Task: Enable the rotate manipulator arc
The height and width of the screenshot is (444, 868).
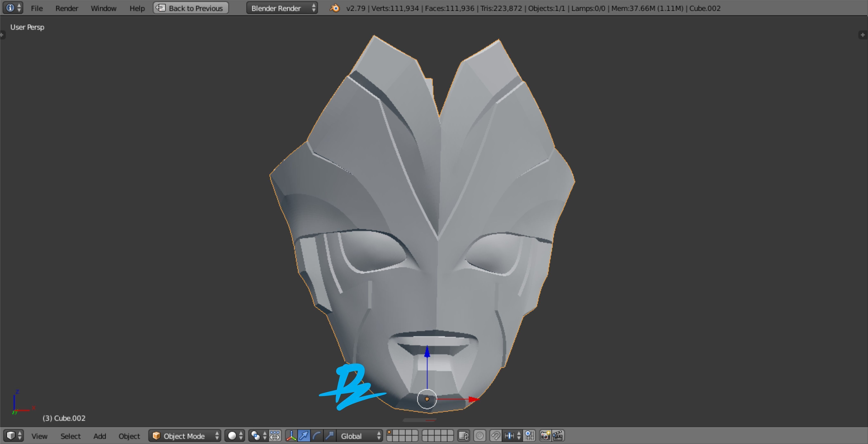Action: [x=317, y=436]
